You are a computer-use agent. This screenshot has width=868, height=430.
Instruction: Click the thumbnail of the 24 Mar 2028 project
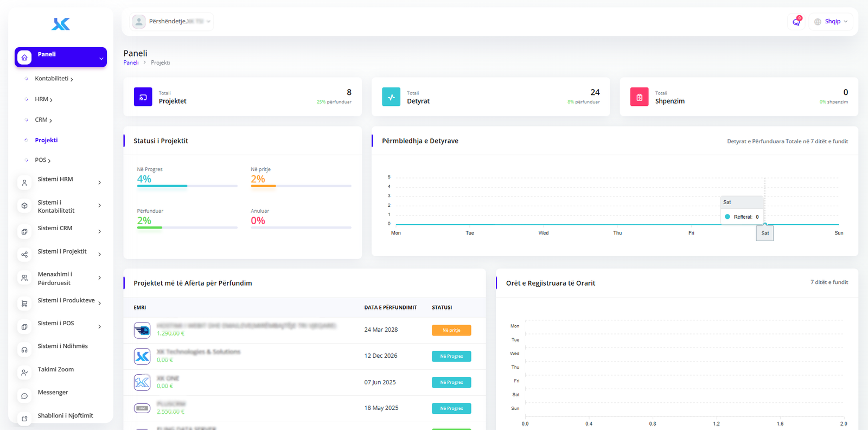click(x=142, y=330)
